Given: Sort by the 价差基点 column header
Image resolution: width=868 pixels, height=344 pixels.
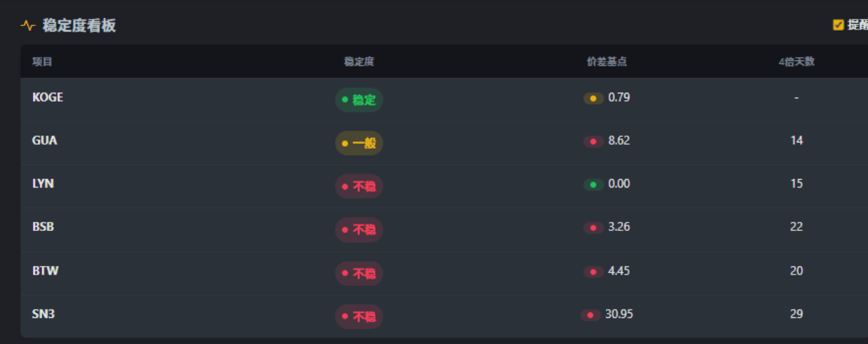Looking at the screenshot, I should tap(606, 62).
